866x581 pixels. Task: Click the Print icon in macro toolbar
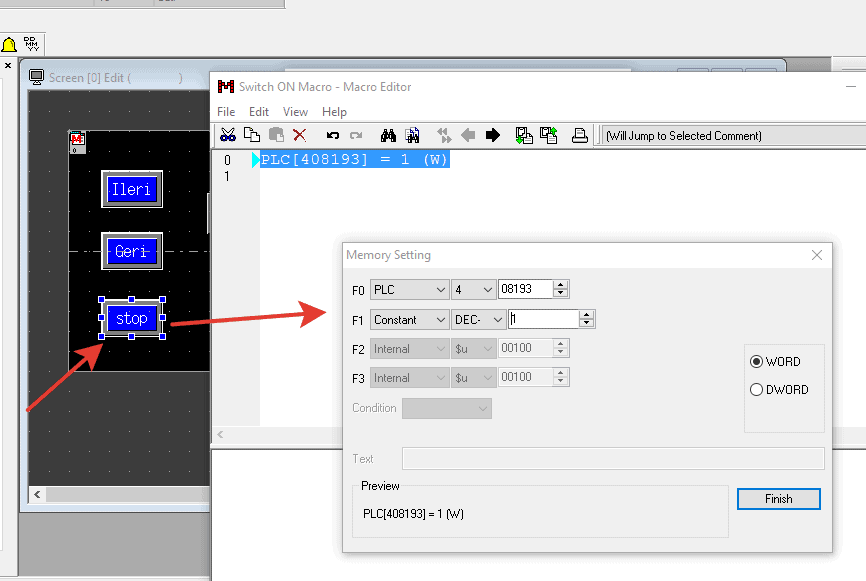pos(579,135)
